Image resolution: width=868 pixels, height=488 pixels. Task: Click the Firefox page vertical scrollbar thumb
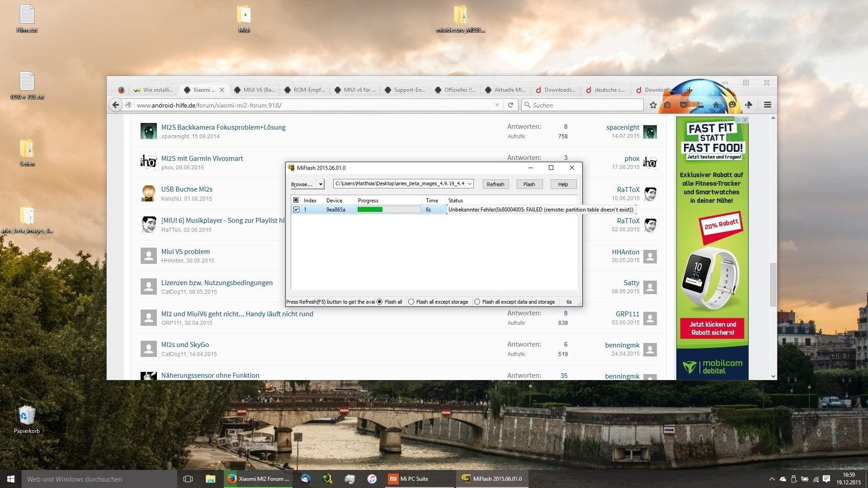(x=773, y=285)
